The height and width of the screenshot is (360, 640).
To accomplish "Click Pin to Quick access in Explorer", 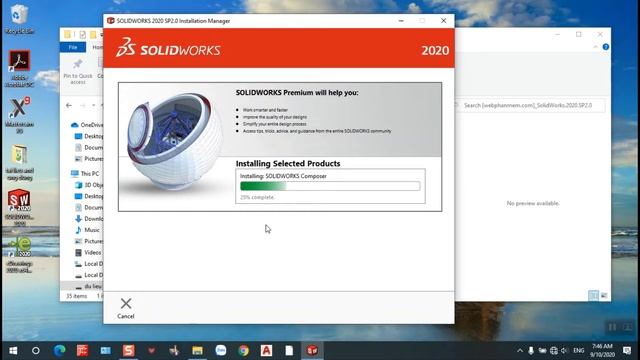I will tap(78, 71).
